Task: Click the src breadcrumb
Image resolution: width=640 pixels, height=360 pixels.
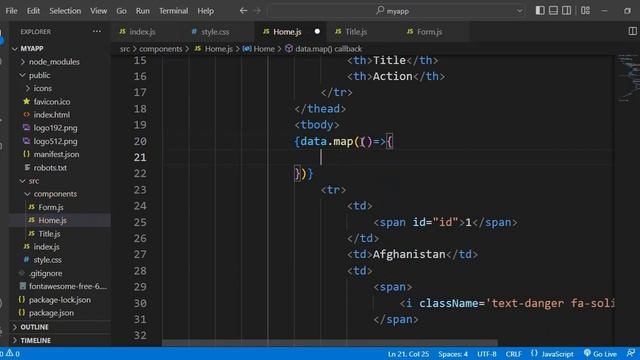Action: 124,49
